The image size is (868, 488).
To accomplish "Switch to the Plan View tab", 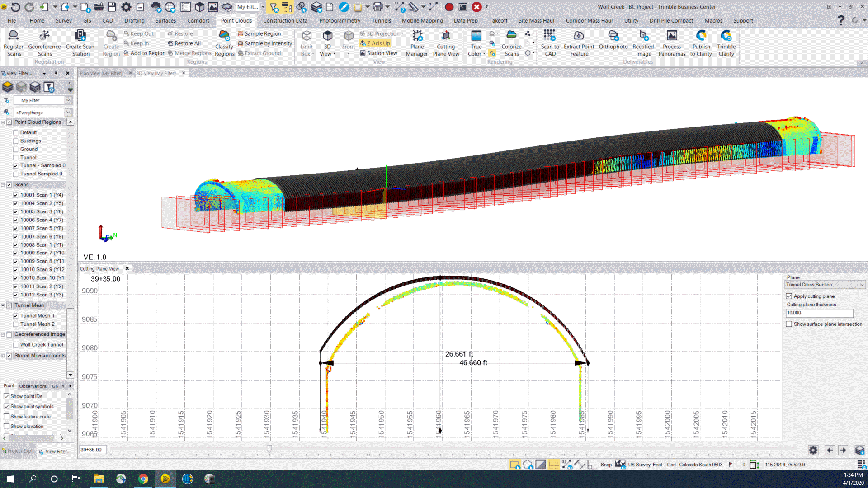I will tap(101, 73).
